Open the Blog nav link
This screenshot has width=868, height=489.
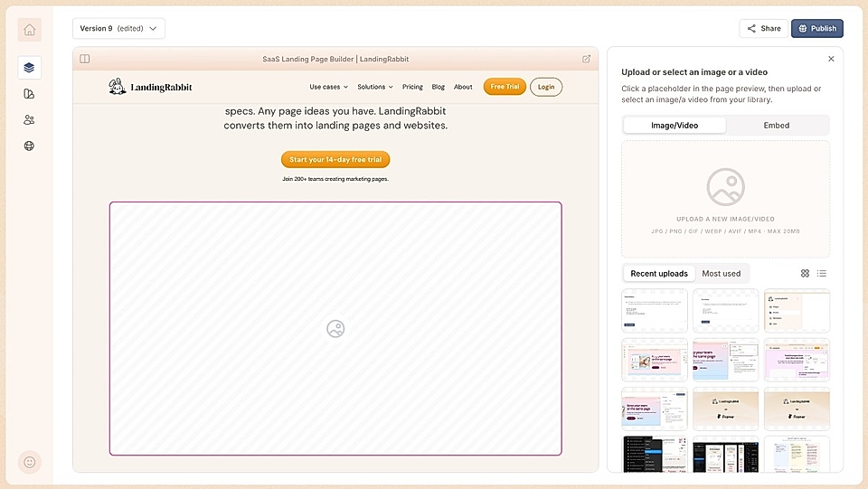click(438, 87)
